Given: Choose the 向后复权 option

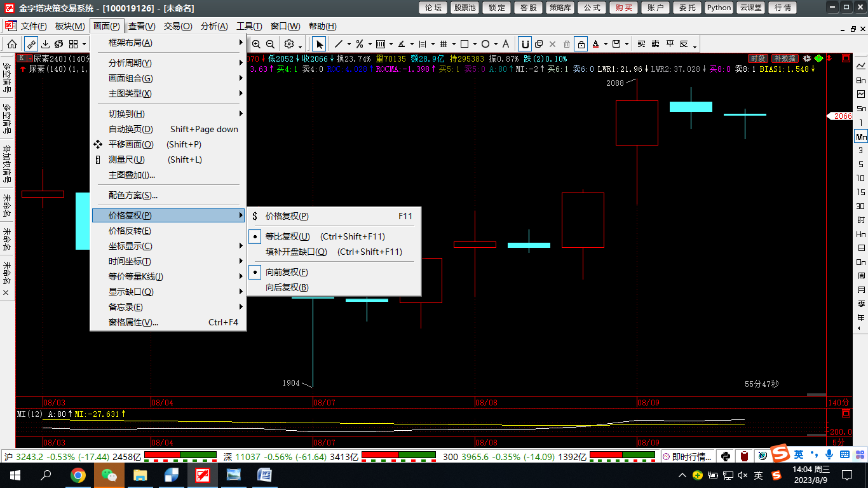Looking at the screenshot, I should point(287,287).
